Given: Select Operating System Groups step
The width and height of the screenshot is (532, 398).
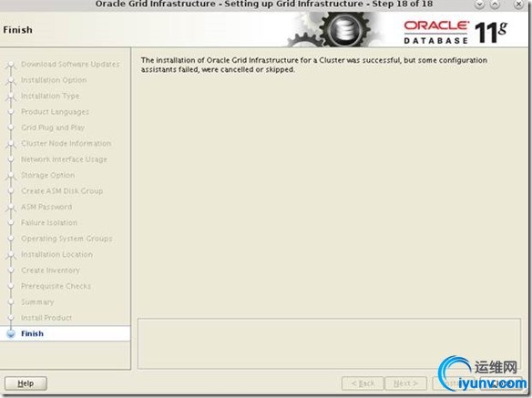Looking at the screenshot, I should [x=66, y=239].
